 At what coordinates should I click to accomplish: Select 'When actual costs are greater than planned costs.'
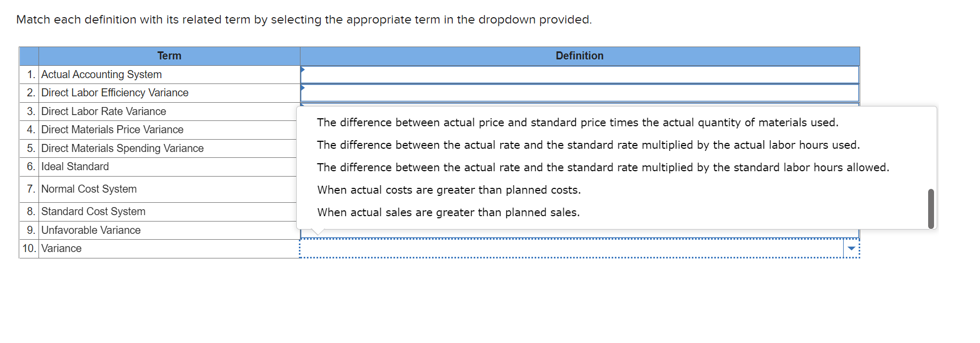tap(449, 190)
